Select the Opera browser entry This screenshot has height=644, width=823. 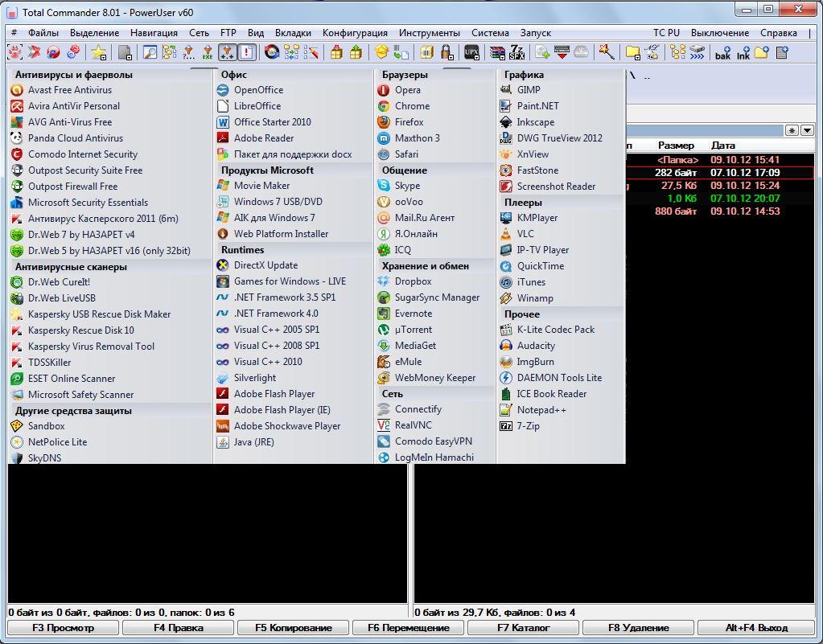click(x=407, y=90)
